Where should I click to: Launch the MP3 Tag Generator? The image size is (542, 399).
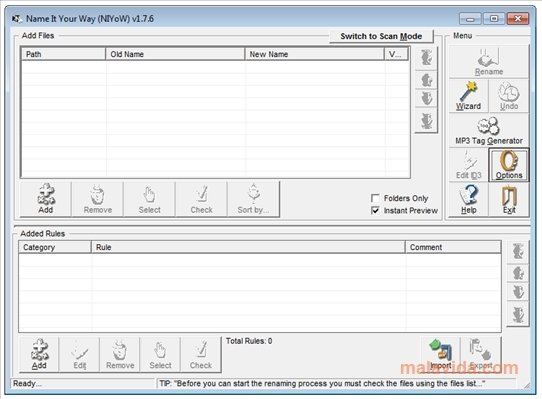tap(489, 131)
